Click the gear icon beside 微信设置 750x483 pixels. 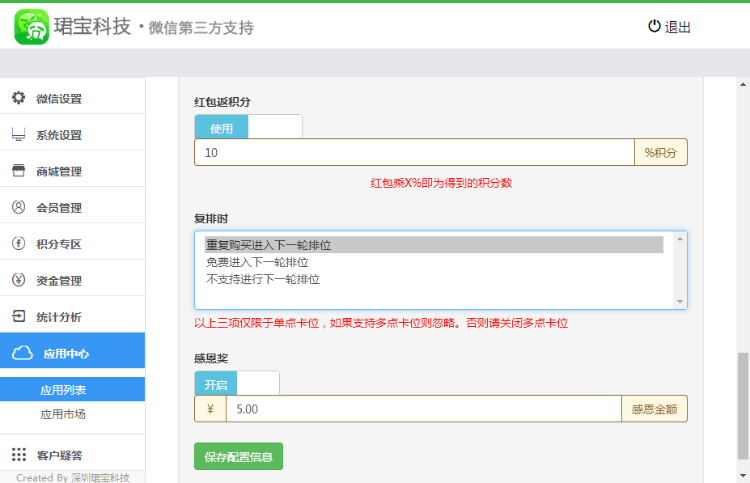point(19,98)
